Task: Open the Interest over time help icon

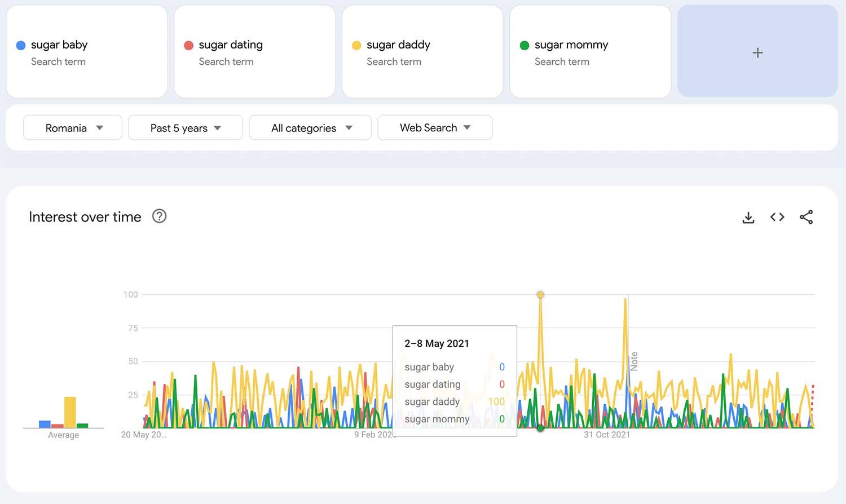Action: 160,216
